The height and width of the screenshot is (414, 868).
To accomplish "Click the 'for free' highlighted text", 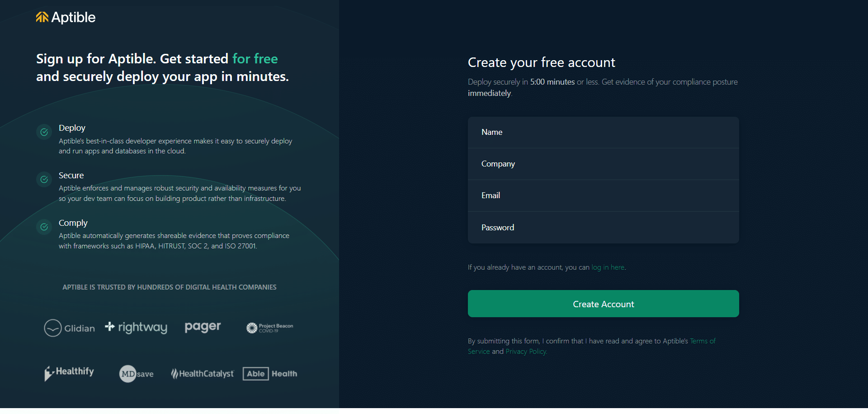I will click(255, 59).
